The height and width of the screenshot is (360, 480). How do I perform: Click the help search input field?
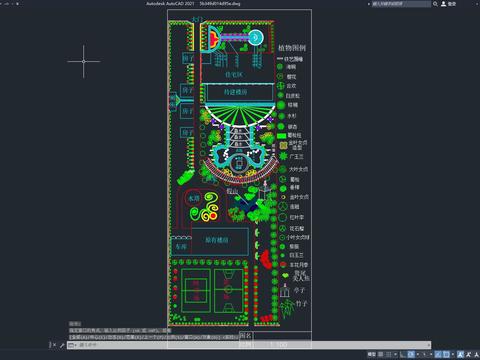click(x=401, y=4)
